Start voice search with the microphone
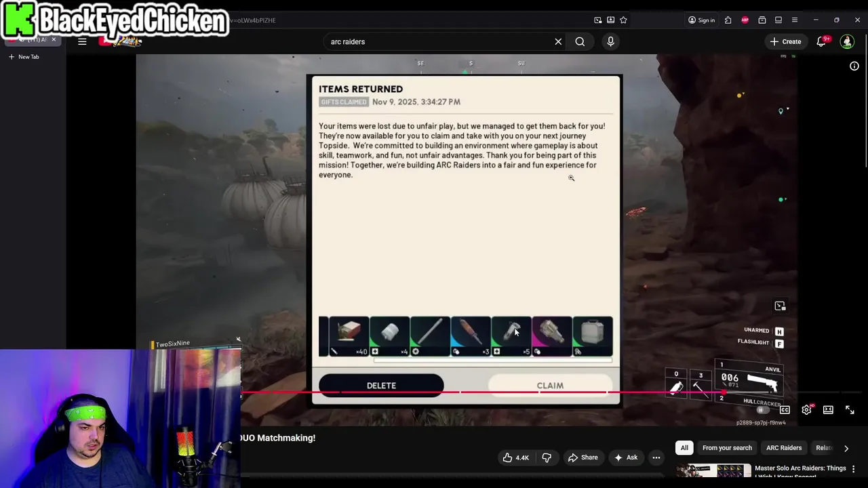Viewport: 868px width, 488px height. point(610,41)
